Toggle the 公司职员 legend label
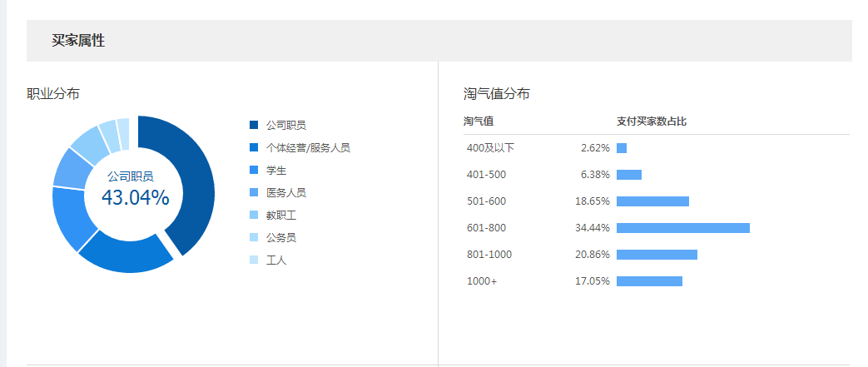 286,125
